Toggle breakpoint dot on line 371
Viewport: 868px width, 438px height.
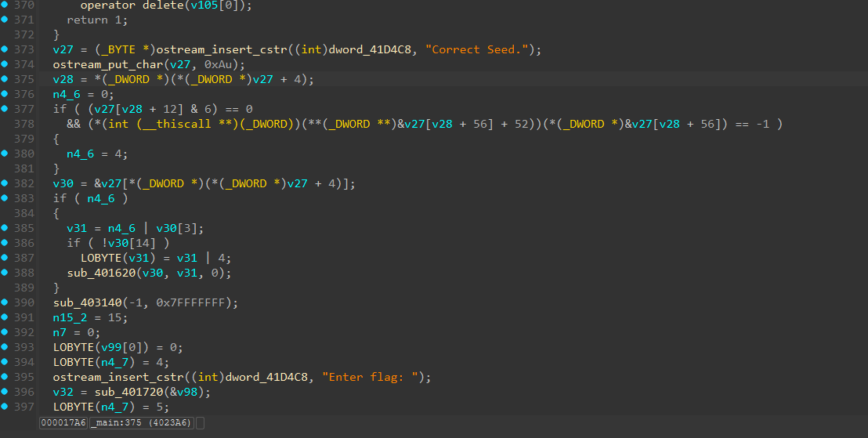click(5, 20)
